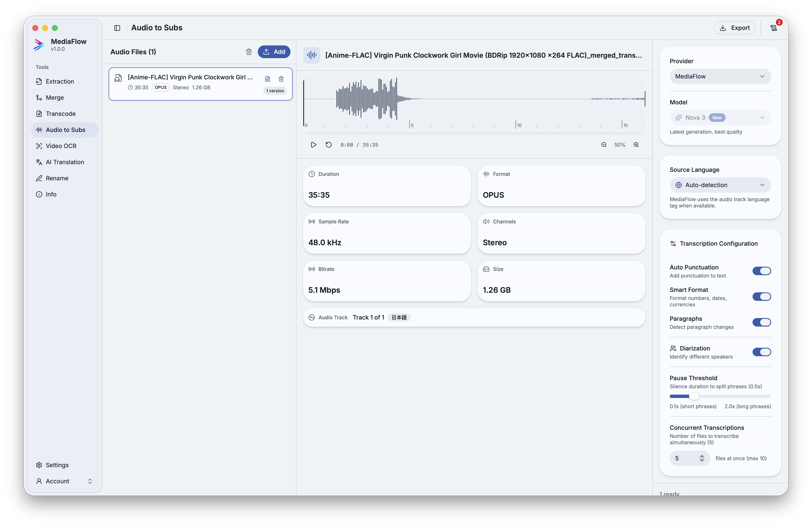Click the Export button

[x=734, y=28]
